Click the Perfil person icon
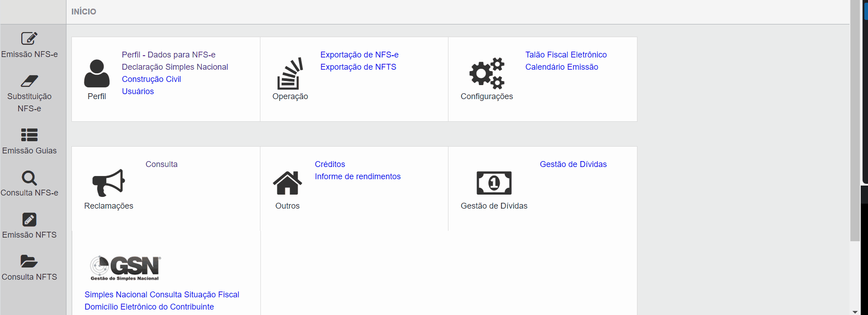Image resolution: width=868 pixels, height=315 pixels. 97,73
